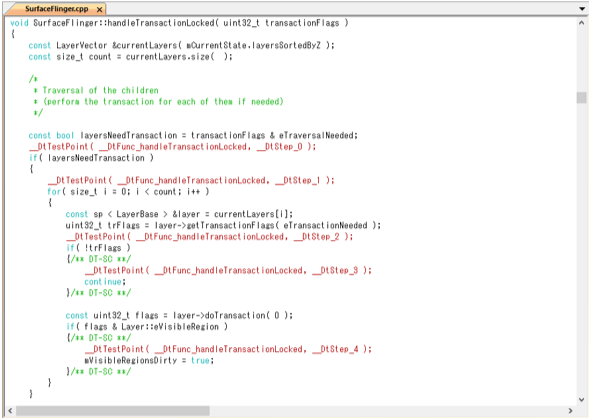589x418 pixels.
Task: Click the 'mVisibleRegionsDirty = true;' line
Action: point(149,360)
